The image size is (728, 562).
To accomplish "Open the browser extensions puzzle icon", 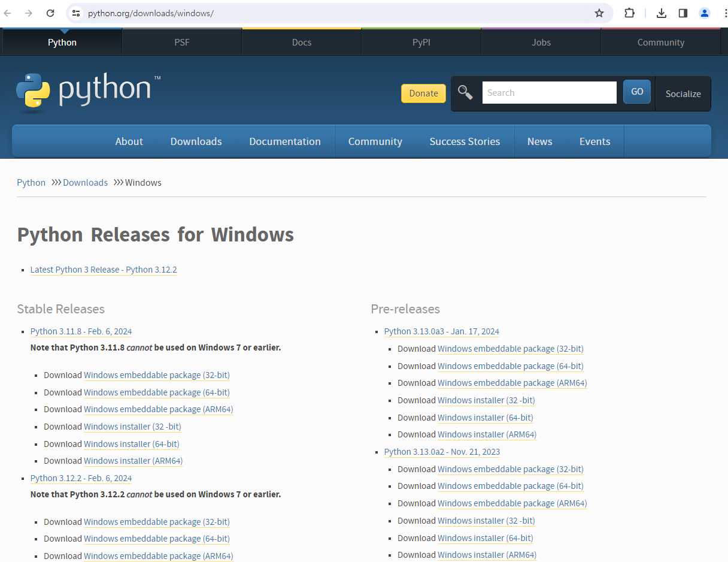I will pos(629,13).
